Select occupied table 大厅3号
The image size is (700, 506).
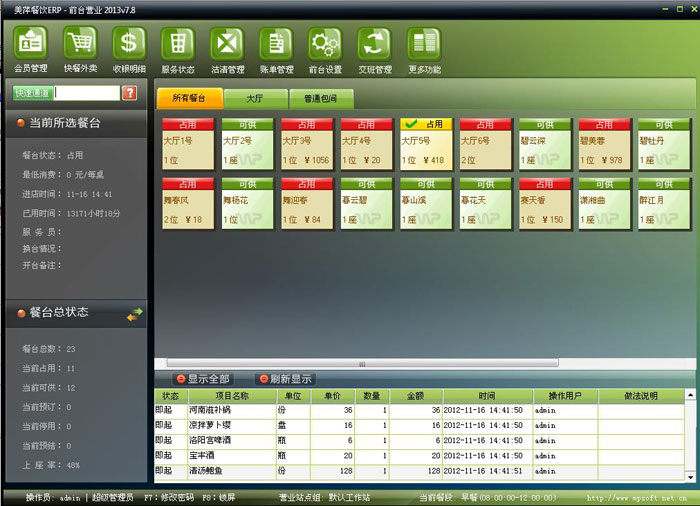click(x=306, y=143)
